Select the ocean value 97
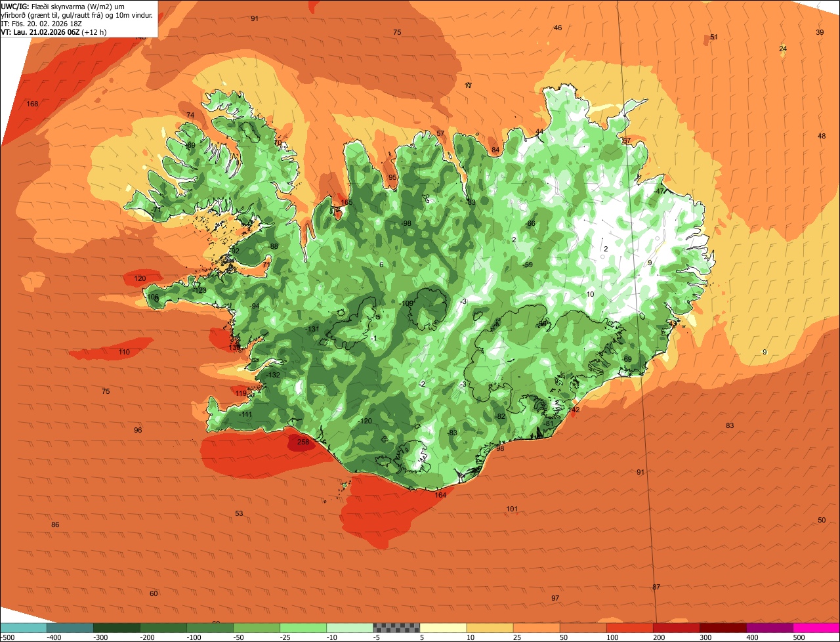This screenshot has height=642, width=840. point(555,598)
